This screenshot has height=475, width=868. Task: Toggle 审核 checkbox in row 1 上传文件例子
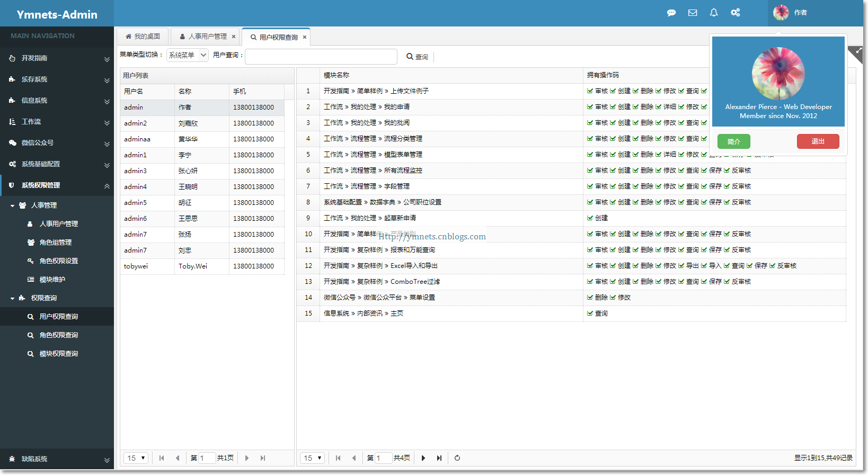(x=590, y=91)
